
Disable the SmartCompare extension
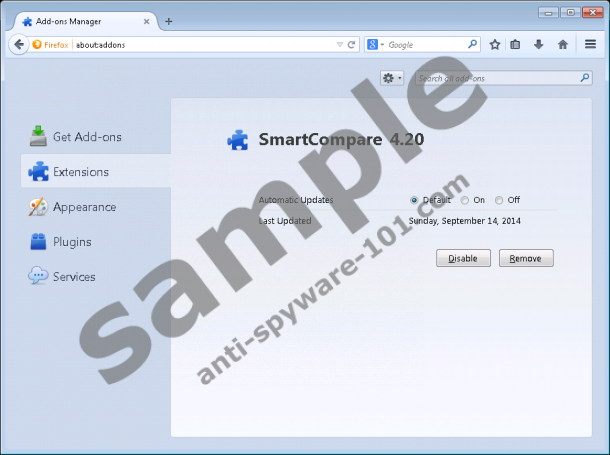(x=463, y=258)
